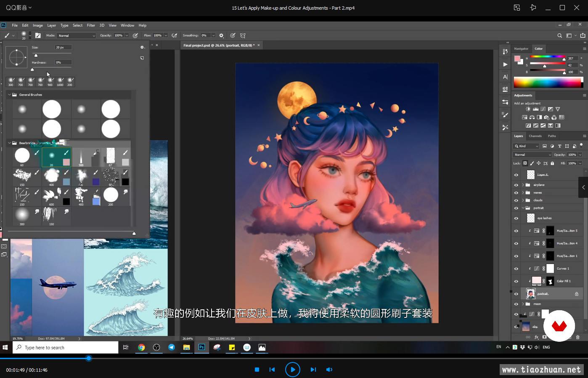Viewport: 588px width, 378px height.
Task: Click the Windows search box
Action: coord(66,347)
